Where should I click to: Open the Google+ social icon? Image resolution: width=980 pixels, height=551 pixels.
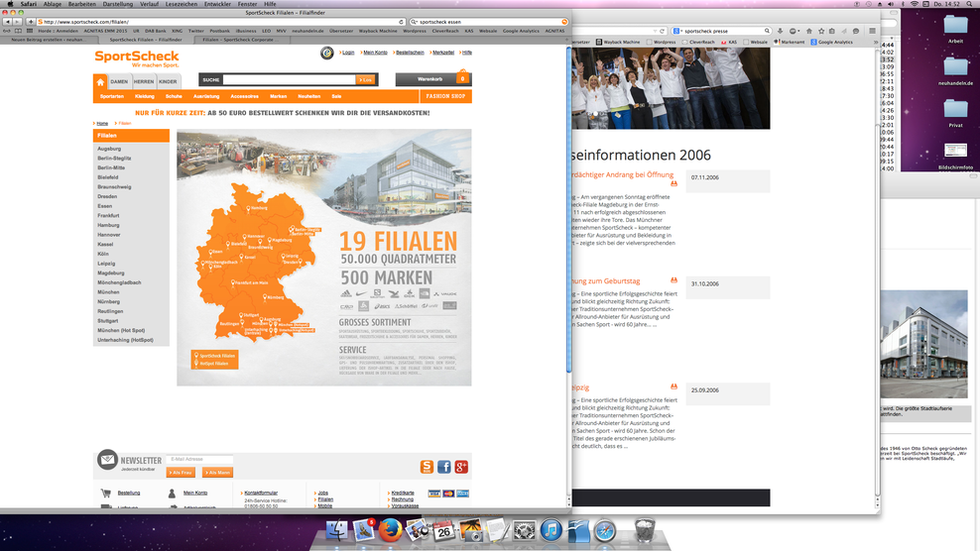point(461,467)
